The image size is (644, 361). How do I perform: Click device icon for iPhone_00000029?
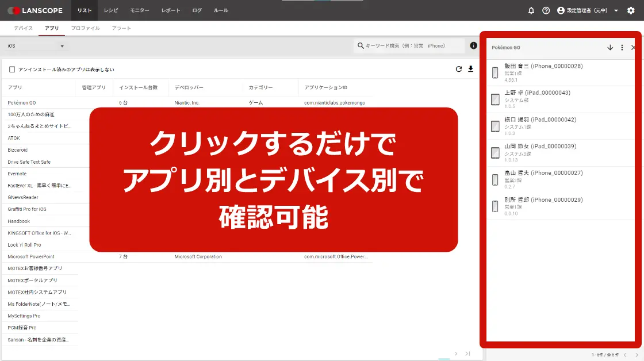[x=495, y=206]
